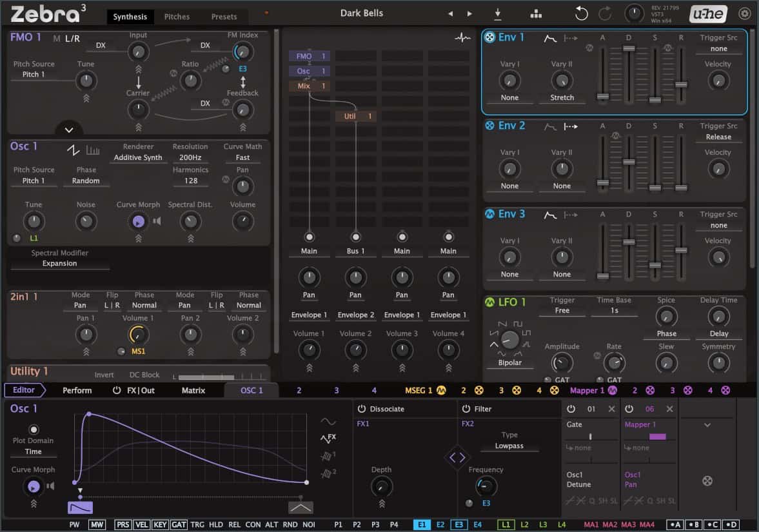Screen dimensions: 759x532
Task: Open Renderer dropdown showing Additive Synth
Action: point(138,157)
